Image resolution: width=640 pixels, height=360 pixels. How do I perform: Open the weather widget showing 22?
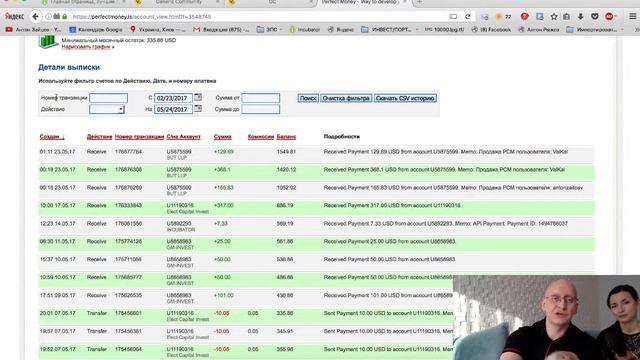tap(503, 17)
